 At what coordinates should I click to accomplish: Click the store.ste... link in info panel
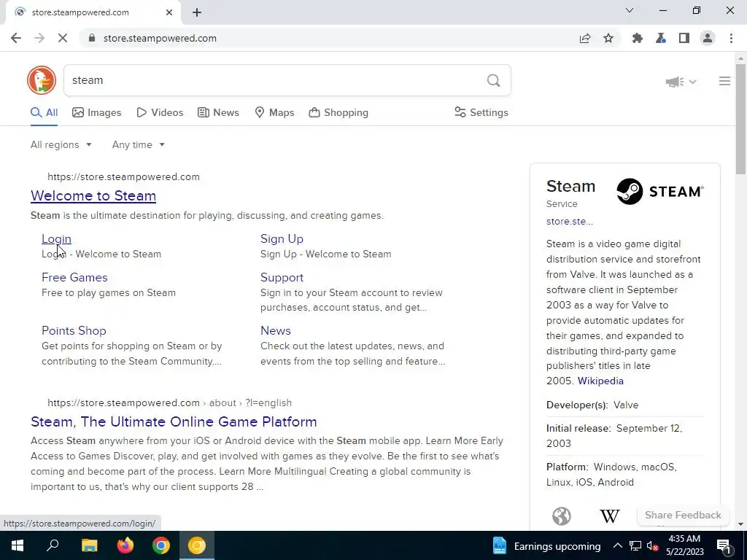click(569, 222)
